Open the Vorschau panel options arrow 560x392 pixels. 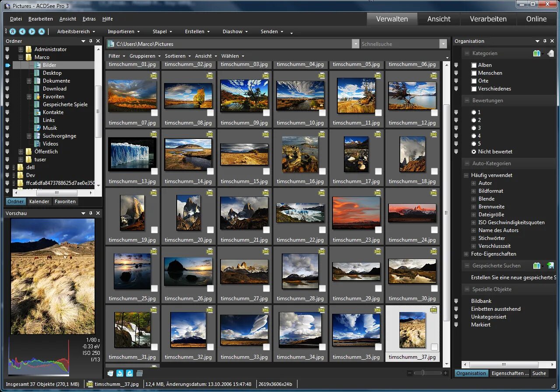83,213
